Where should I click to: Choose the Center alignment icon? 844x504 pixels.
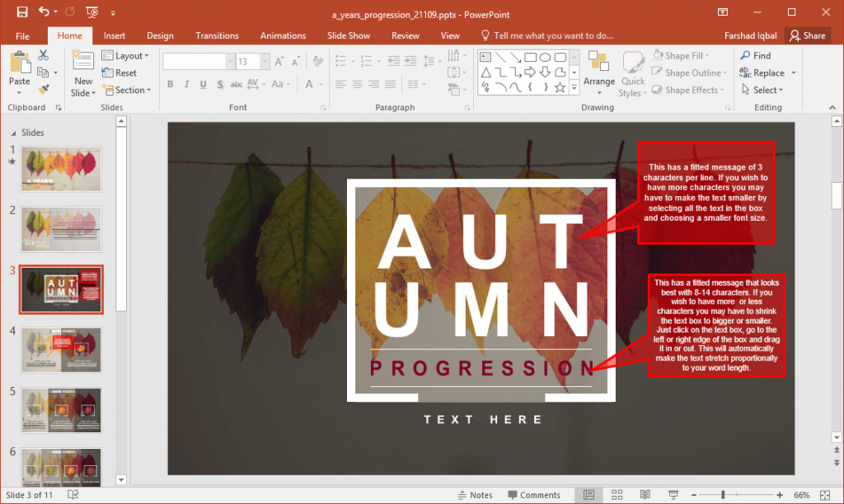click(355, 84)
